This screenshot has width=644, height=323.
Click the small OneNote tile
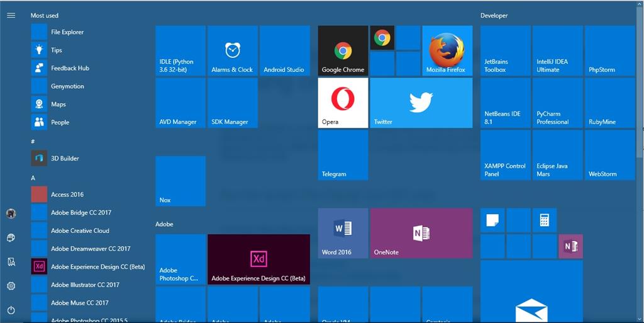point(570,246)
